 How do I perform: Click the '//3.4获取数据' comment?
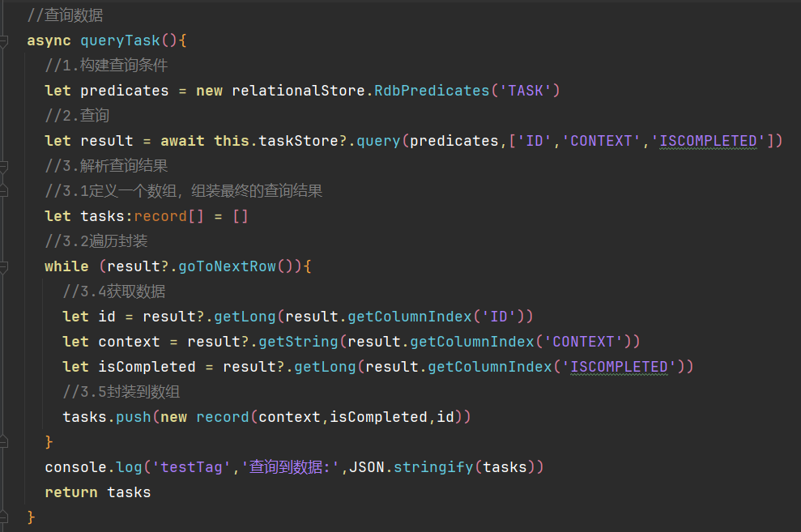click(114, 292)
